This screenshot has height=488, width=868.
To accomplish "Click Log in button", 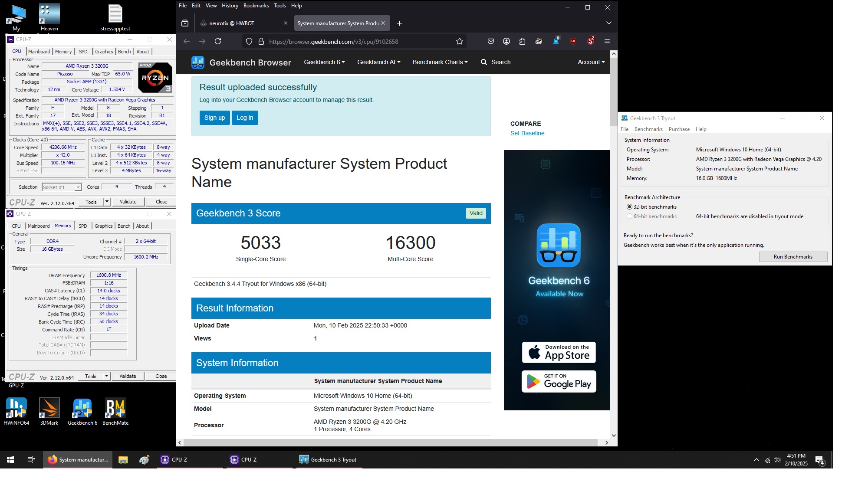I will click(245, 118).
